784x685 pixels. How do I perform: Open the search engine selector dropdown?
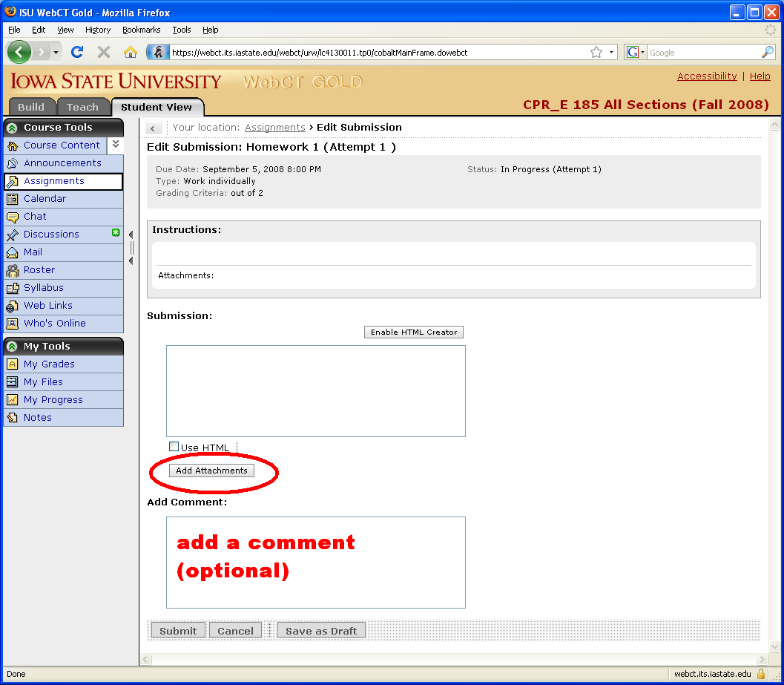[636, 52]
